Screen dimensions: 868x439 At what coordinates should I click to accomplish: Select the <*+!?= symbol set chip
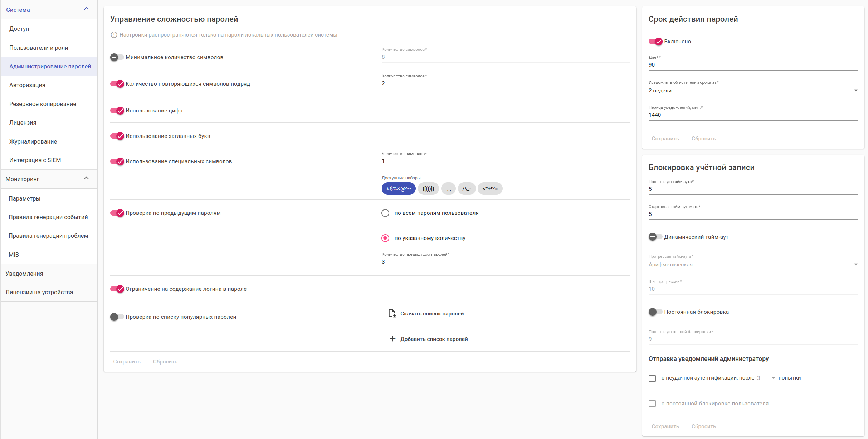tap(490, 189)
